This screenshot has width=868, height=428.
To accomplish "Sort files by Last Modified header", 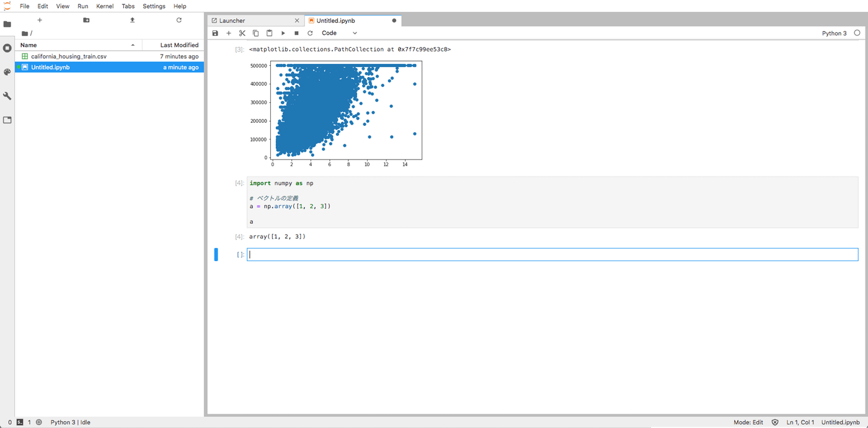I will pos(173,45).
